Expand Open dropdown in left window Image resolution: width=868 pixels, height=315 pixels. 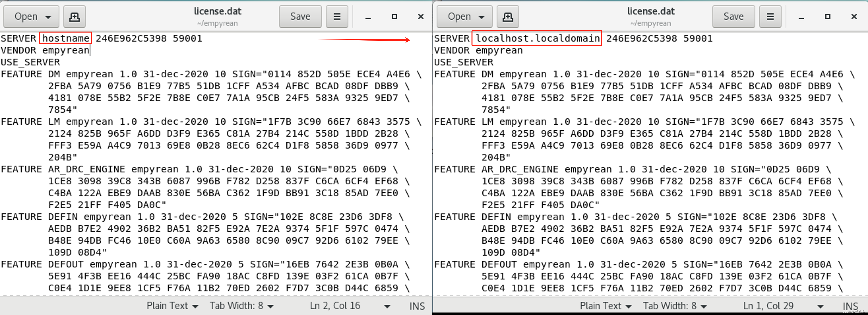pyautogui.click(x=48, y=17)
